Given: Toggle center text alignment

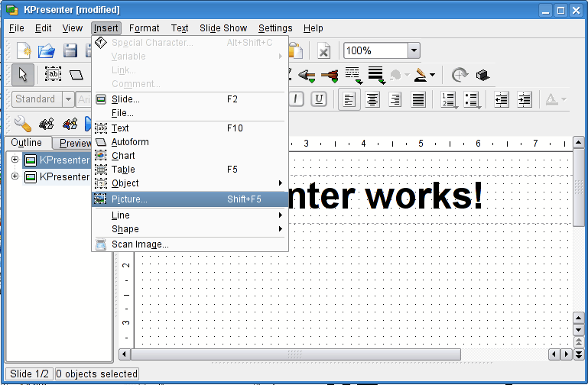Looking at the screenshot, I should [372, 99].
